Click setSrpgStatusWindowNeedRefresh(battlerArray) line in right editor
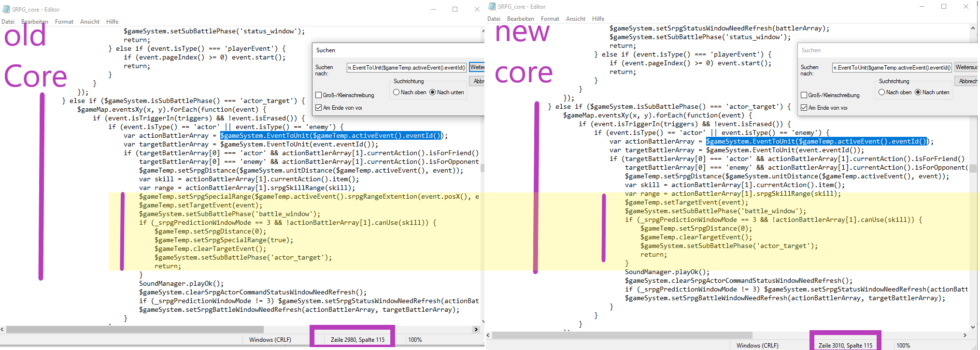The image size is (980, 350). [x=719, y=29]
